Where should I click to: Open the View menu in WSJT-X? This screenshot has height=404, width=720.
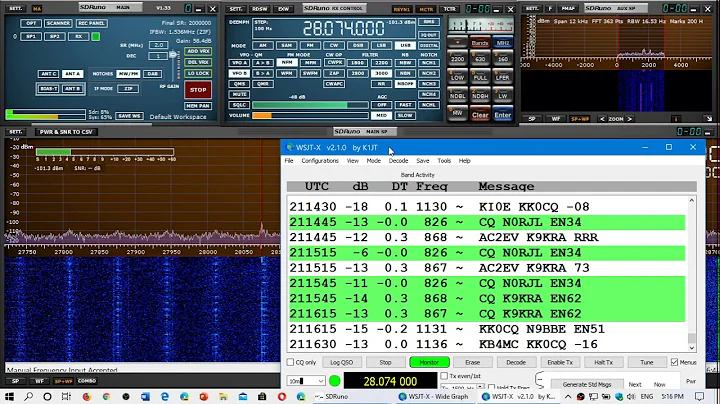tap(353, 161)
